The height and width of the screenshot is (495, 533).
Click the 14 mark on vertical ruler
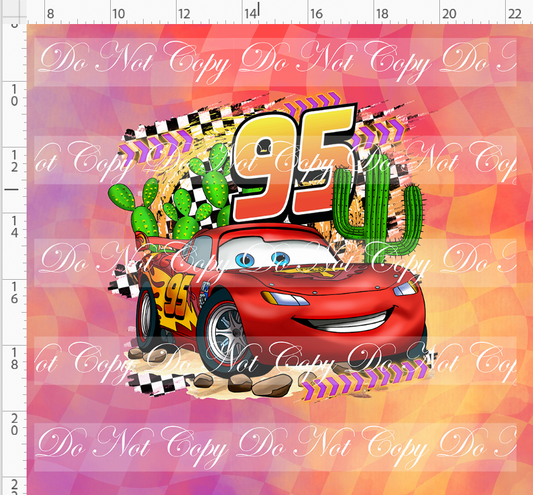click(14, 227)
